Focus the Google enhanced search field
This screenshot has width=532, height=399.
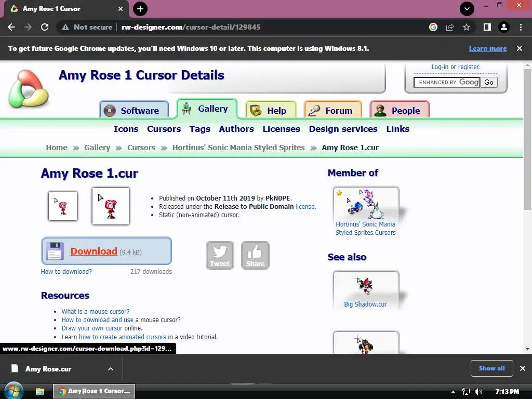pyautogui.click(x=446, y=82)
